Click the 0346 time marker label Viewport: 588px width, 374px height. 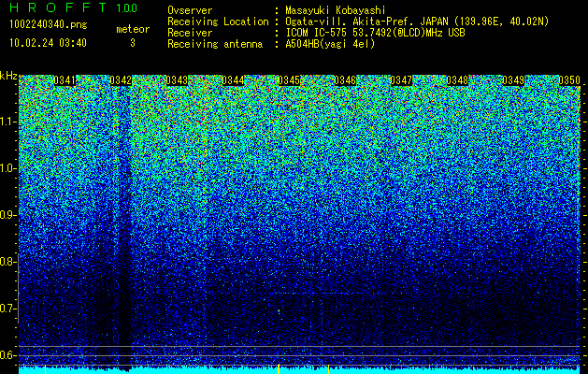coord(345,80)
